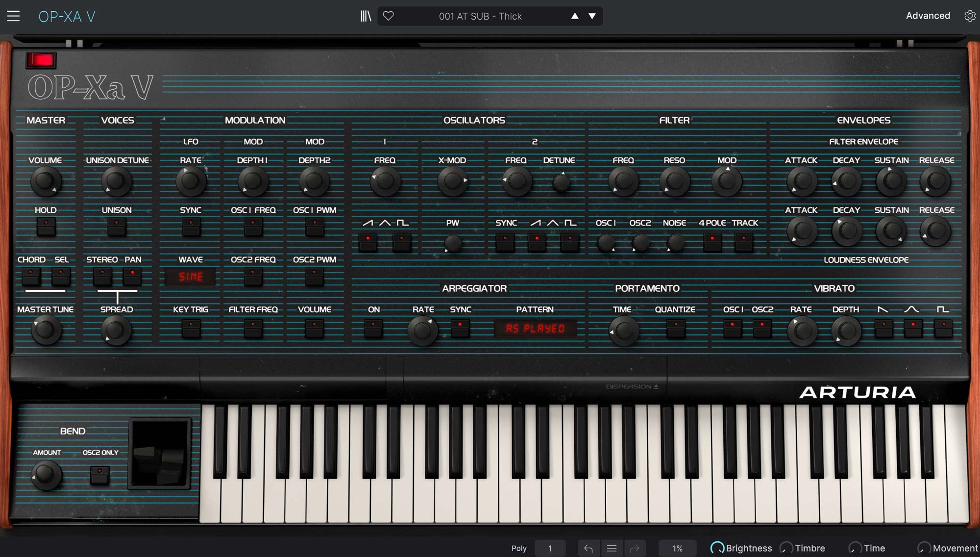Image resolution: width=980 pixels, height=557 pixels.
Task: Favorite the preset with heart icon
Action: 389,16
